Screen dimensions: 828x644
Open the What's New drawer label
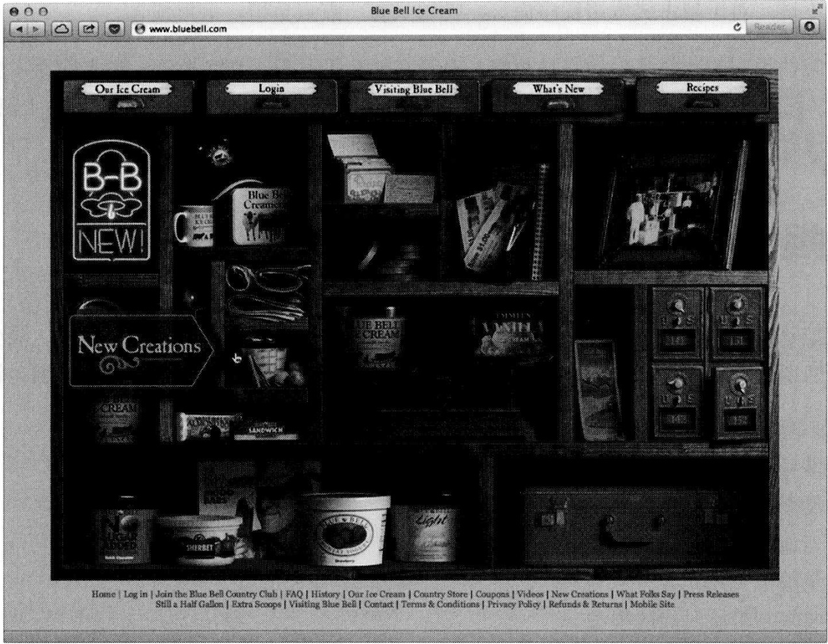coord(559,88)
